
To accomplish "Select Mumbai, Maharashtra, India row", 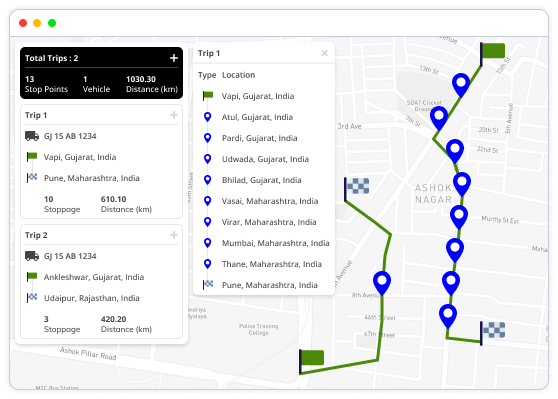I will [x=275, y=243].
